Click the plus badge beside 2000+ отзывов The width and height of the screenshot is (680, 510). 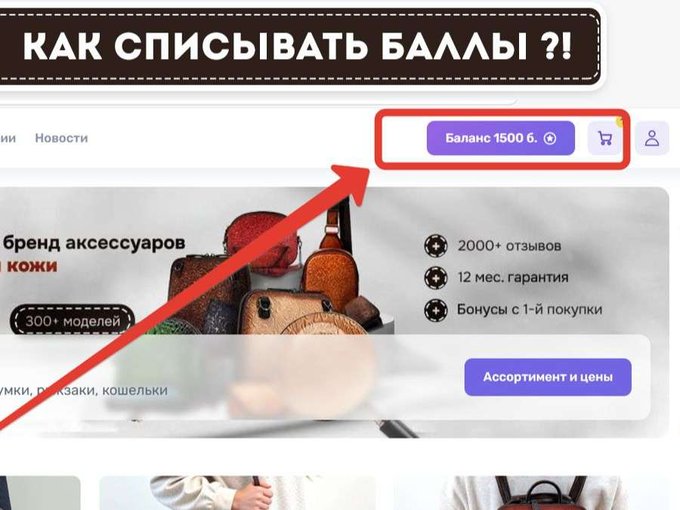436,246
